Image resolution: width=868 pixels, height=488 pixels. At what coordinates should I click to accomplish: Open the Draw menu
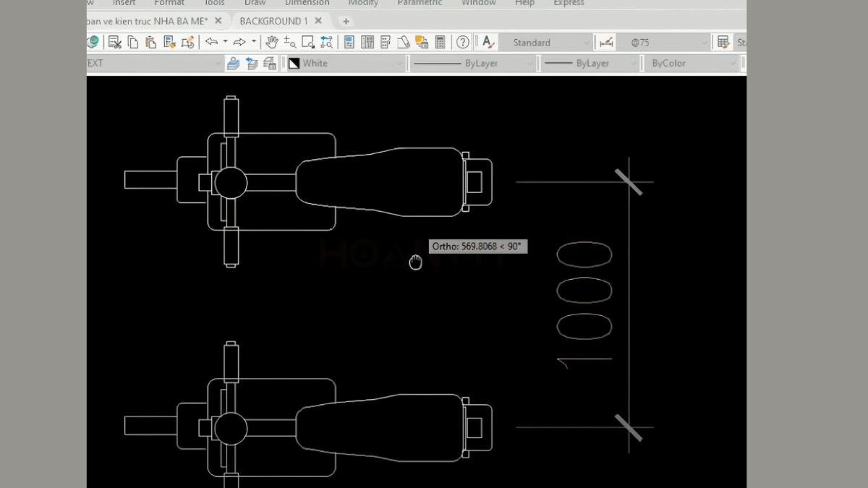click(x=255, y=3)
